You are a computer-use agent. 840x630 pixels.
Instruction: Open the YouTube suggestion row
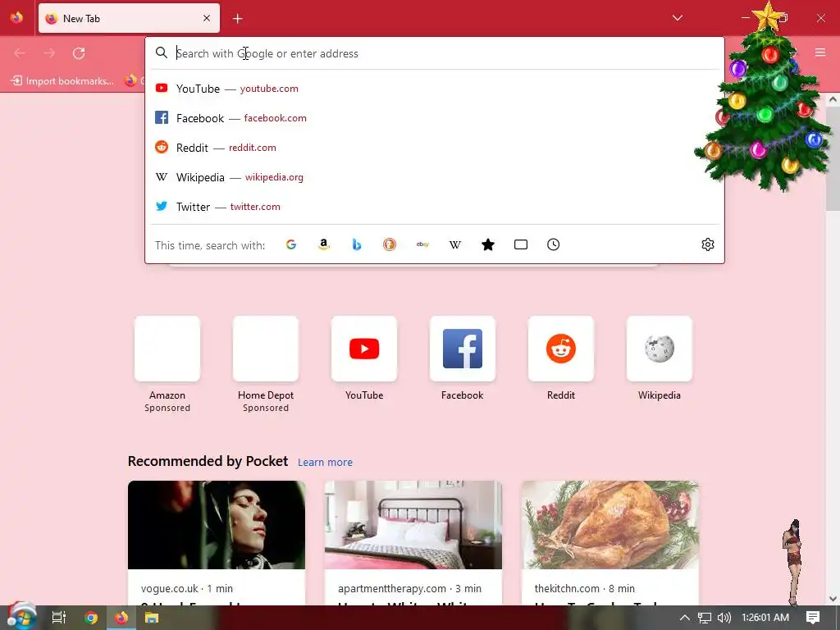pos(435,89)
